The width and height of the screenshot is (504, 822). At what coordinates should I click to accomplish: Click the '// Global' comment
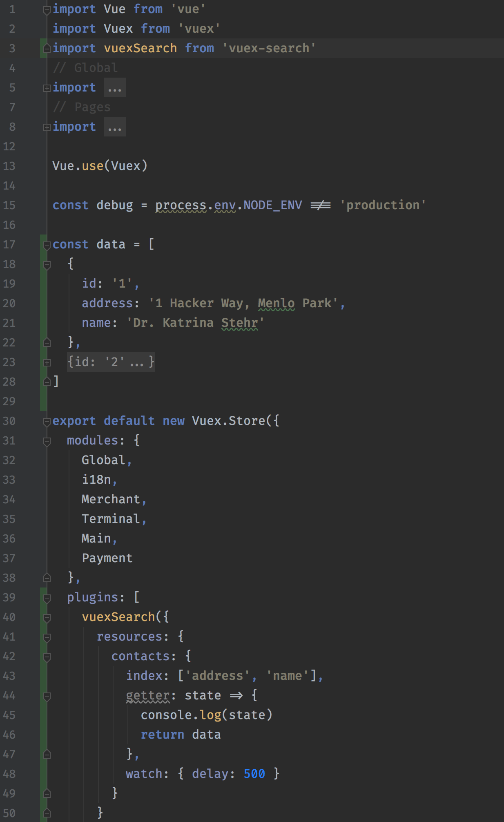tap(85, 68)
